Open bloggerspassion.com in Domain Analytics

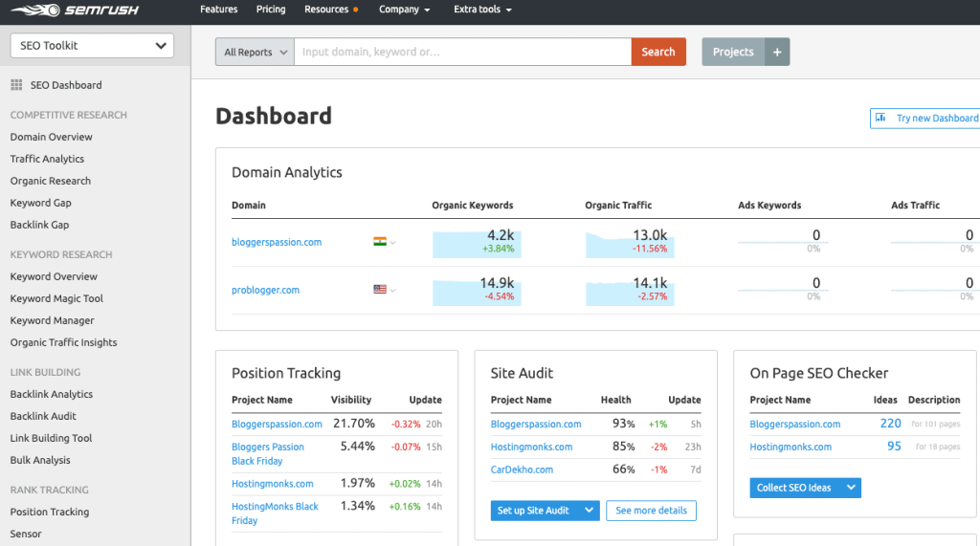pos(277,242)
